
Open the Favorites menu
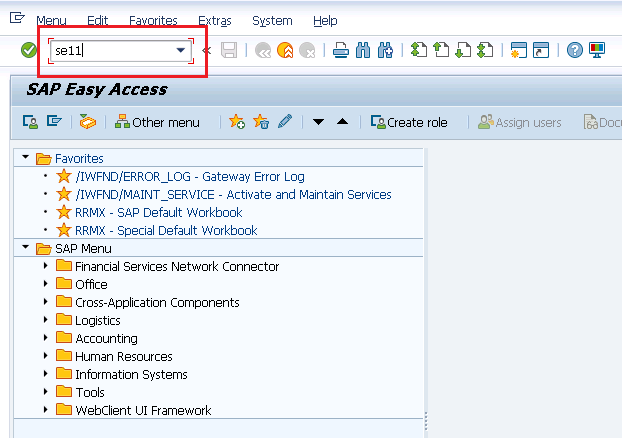[x=153, y=21]
